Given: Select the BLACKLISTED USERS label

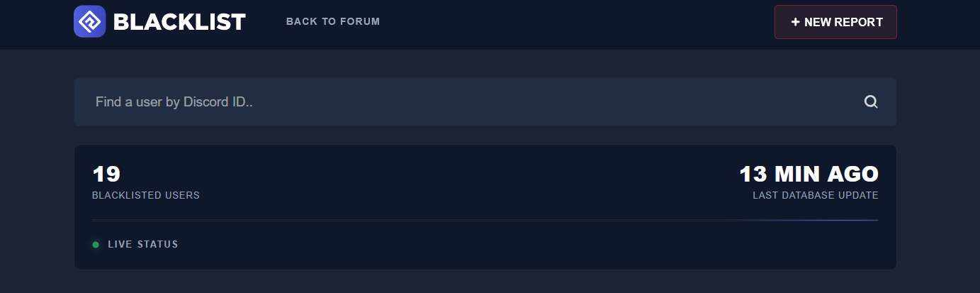Looking at the screenshot, I should point(146,195).
